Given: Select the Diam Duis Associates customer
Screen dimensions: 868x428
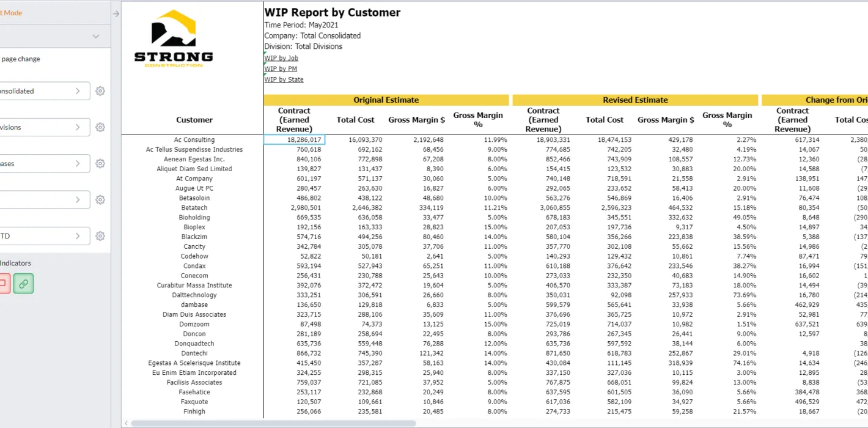Looking at the screenshot, I should pos(194,314).
